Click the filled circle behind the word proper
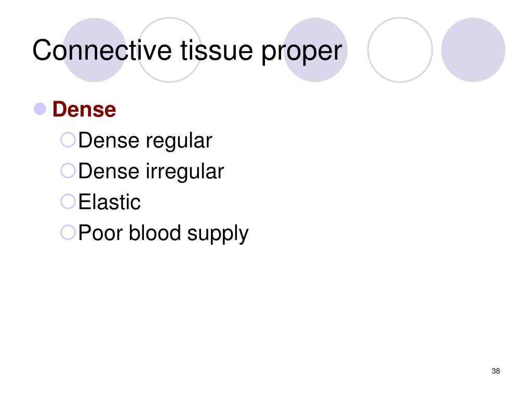 click(315, 50)
